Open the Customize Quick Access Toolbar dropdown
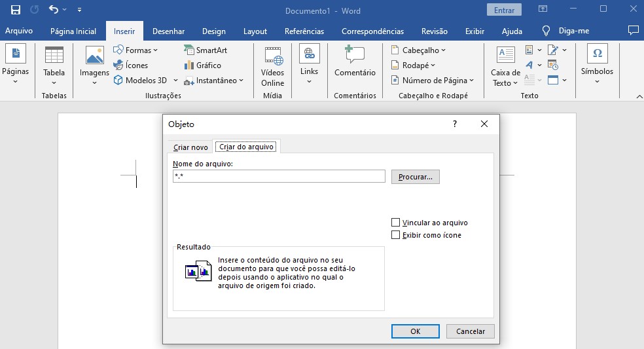The height and width of the screenshot is (349, 644). pos(79,9)
